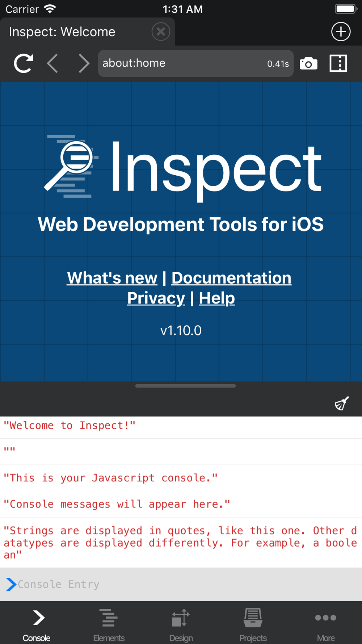Grab the panel resize handle bar
This screenshot has height=644, width=362.
coord(185,386)
